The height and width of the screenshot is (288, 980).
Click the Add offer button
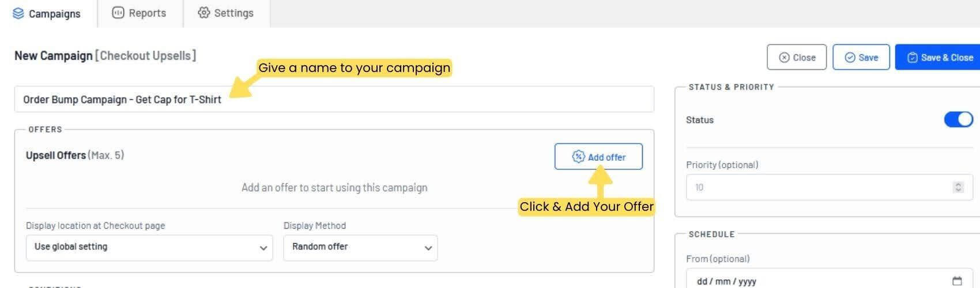pyautogui.click(x=598, y=157)
